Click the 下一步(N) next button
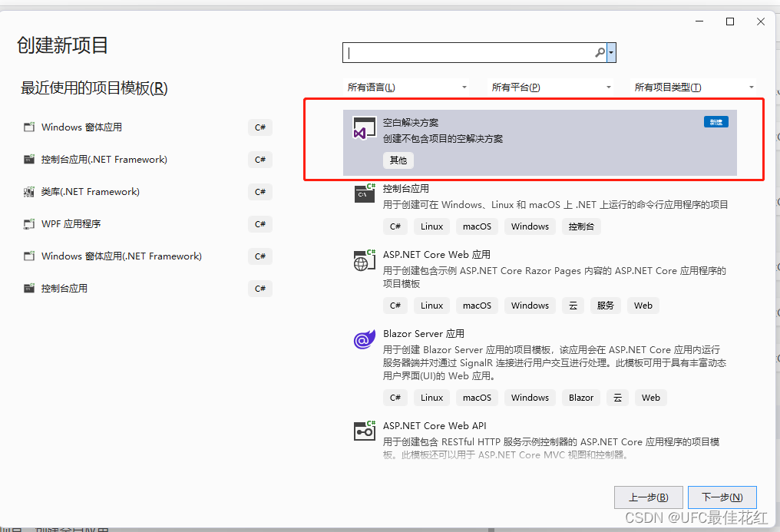Image resolution: width=780 pixels, height=532 pixels. (x=722, y=497)
